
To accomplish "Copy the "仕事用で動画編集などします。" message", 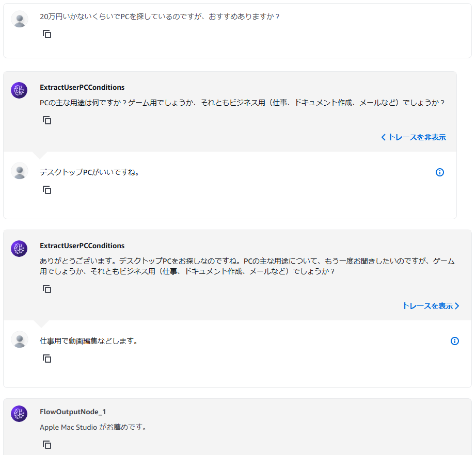I will [47, 359].
